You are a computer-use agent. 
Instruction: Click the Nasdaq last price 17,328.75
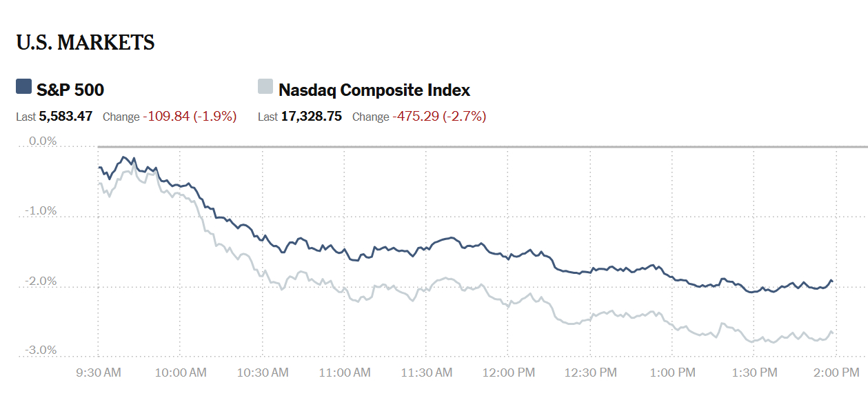311,117
